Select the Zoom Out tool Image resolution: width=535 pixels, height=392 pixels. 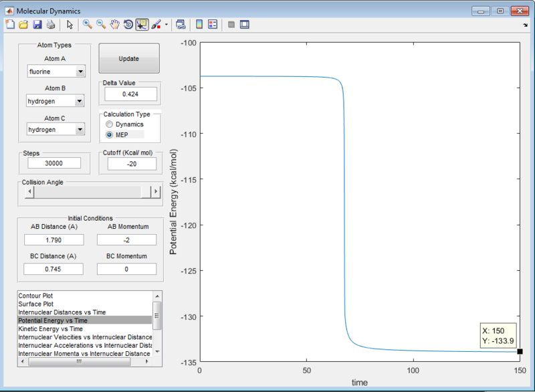100,24
